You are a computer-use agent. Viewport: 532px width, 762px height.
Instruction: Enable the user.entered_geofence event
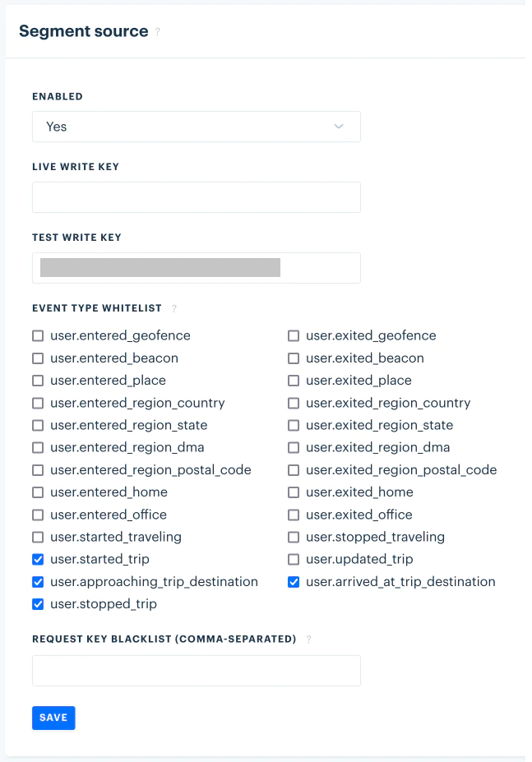(x=37, y=335)
